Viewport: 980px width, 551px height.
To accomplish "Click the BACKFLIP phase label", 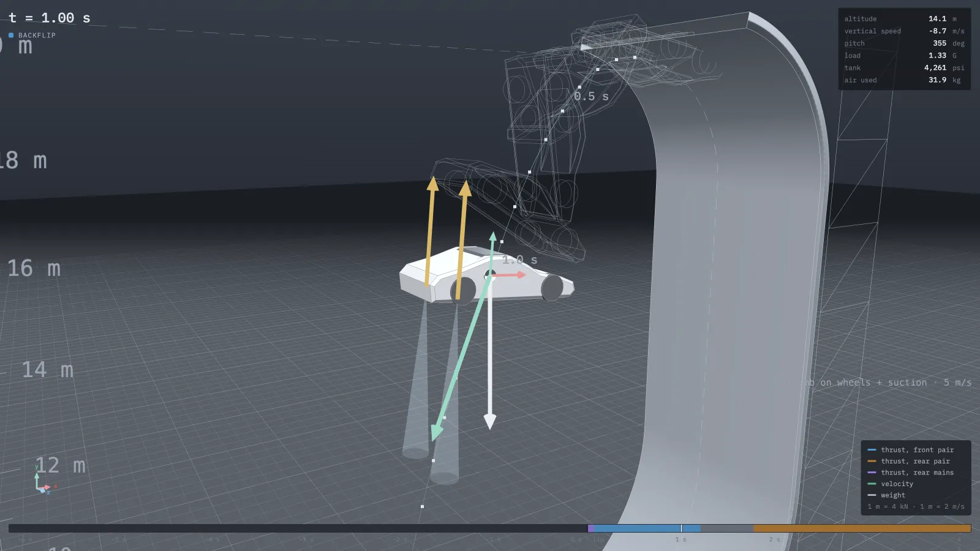I will (x=37, y=35).
